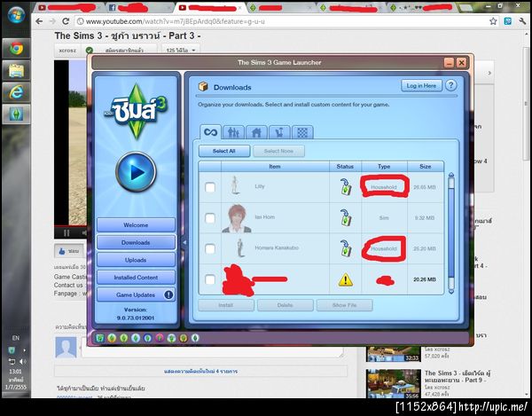
Task: Sort the list by Type column header
Action: click(x=384, y=166)
